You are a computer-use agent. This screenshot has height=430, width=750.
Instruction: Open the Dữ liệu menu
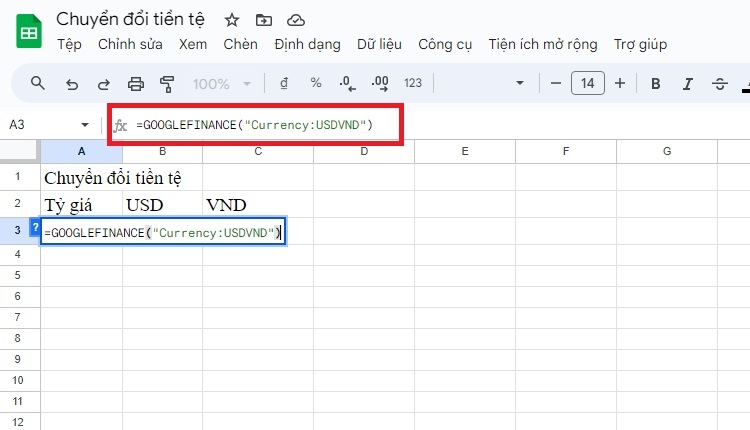click(x=379, y=44)
